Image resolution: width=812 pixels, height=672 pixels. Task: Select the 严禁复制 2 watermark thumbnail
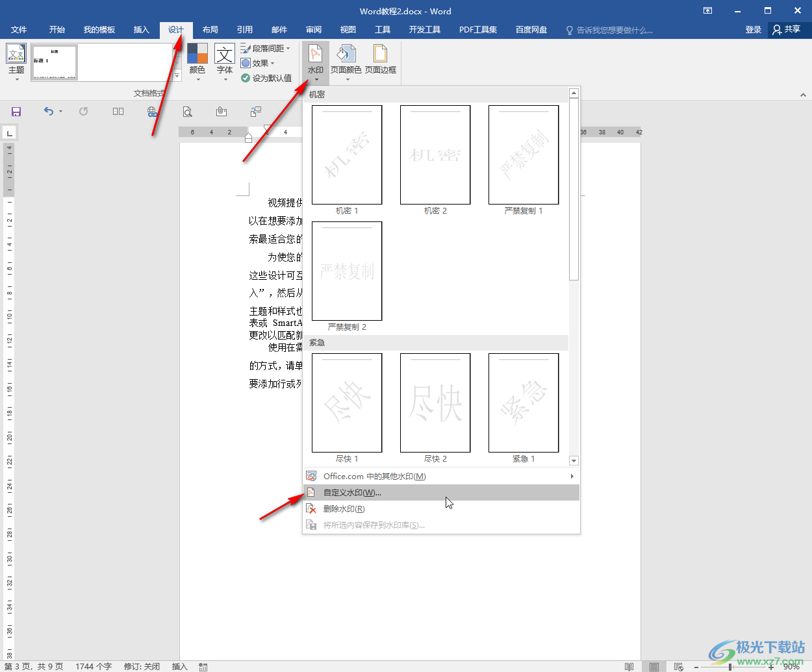[x=347, y=271]
